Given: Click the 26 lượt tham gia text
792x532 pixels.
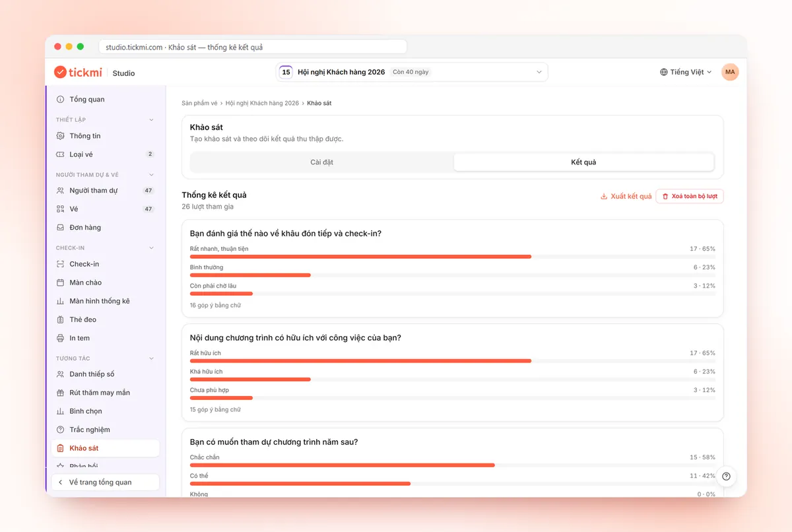Looking at the screenshot, I should click(x=208, y=207).
